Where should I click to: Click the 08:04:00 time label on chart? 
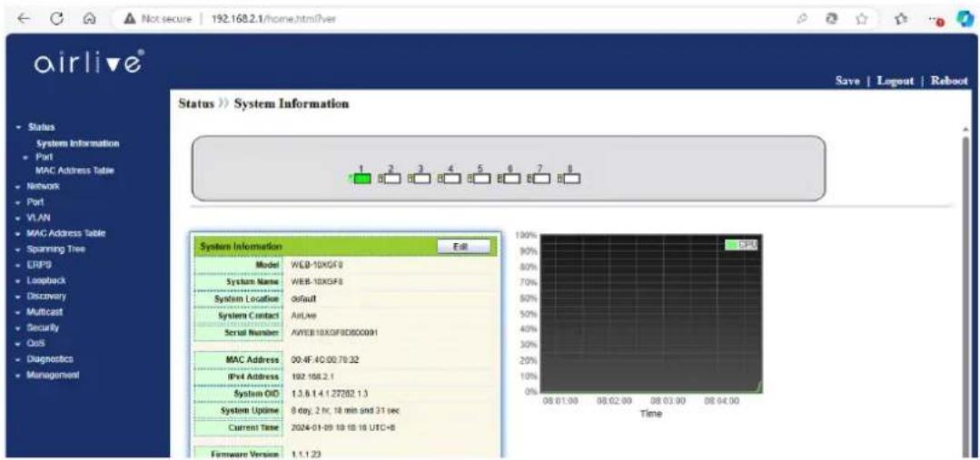(721, 401)
